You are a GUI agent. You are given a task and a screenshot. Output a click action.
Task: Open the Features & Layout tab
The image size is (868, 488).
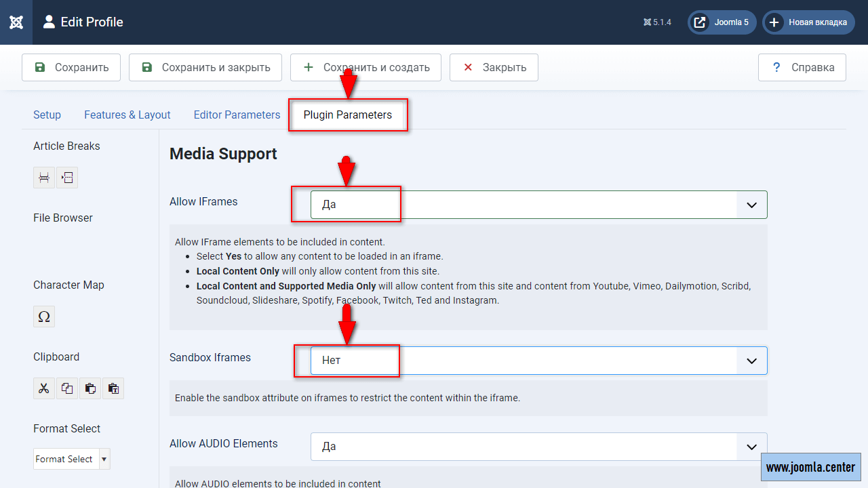[127, 115]
